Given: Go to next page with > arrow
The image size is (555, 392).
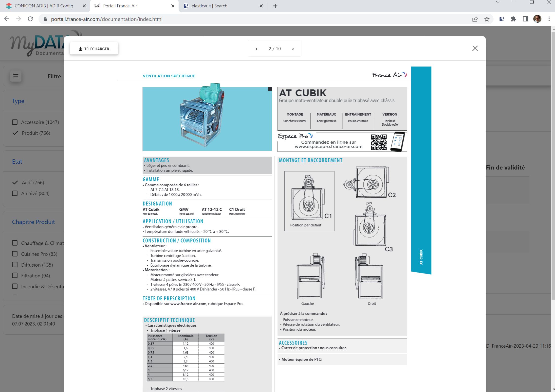Looking at the screenshot, I should [293, 49].
